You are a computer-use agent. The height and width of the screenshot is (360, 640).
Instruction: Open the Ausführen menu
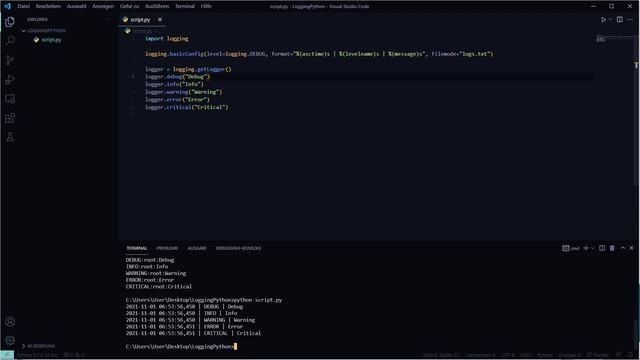pos(157,6)
